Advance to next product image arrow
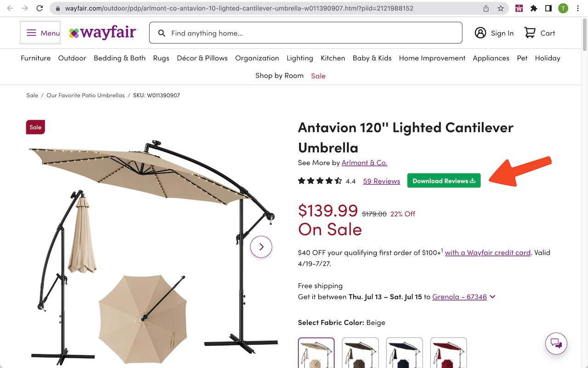Image resolution: width=588 pixels, height=368 pixels. (x=261, y=247)
